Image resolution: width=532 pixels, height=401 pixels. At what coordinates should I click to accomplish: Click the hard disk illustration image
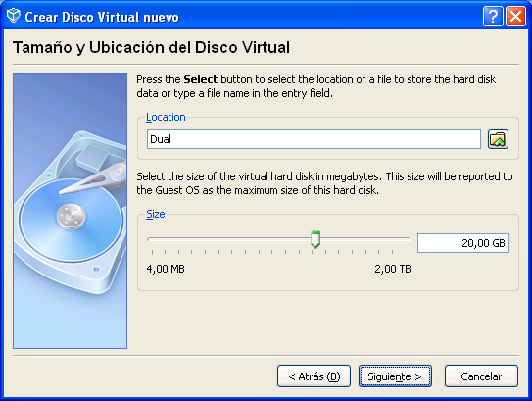[x=70, y=211]
